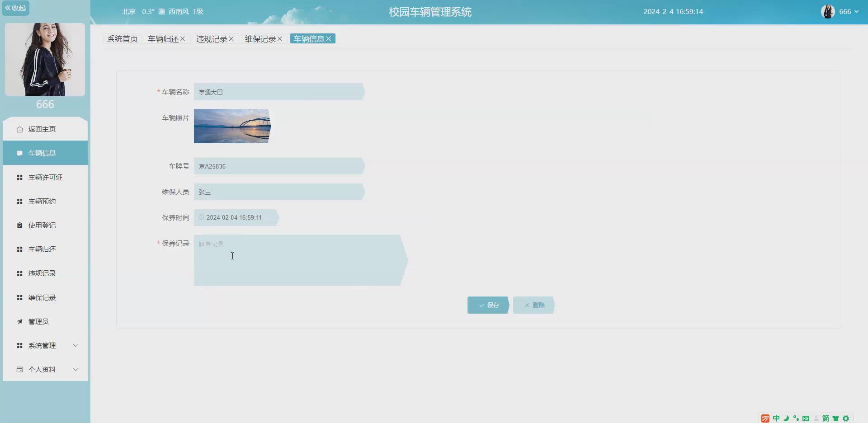Open soft keyboard icon in IME bar
The height and width of the screenshot is (423, 868).
806,418
